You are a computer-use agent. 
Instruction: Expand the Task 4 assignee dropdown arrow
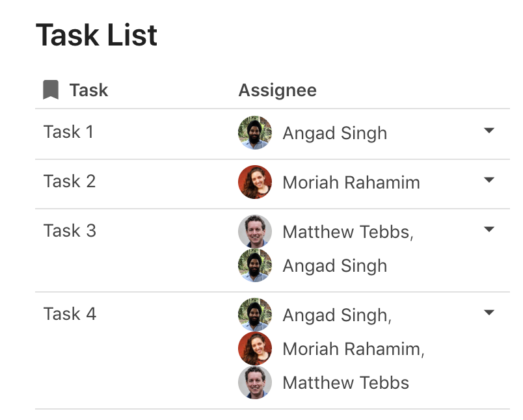point(489,313)
